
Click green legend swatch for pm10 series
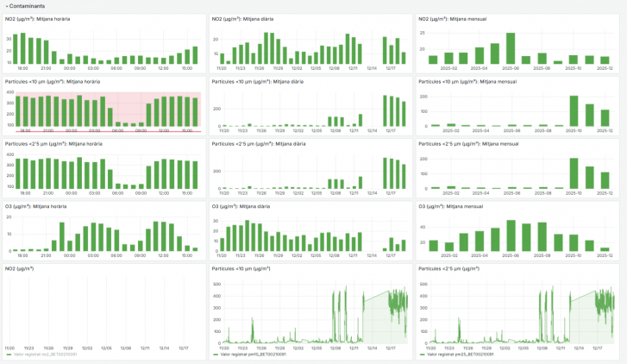coord(216,354)
